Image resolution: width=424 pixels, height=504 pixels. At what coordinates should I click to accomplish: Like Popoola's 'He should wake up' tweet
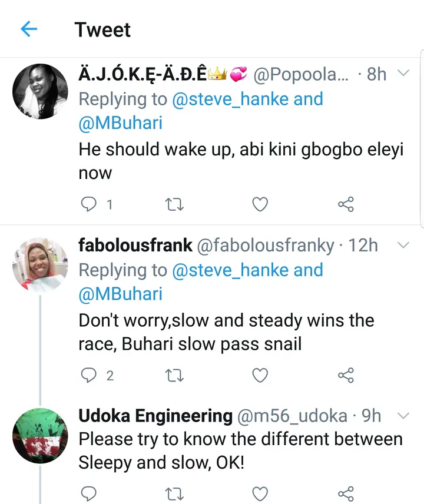(260, 204)
